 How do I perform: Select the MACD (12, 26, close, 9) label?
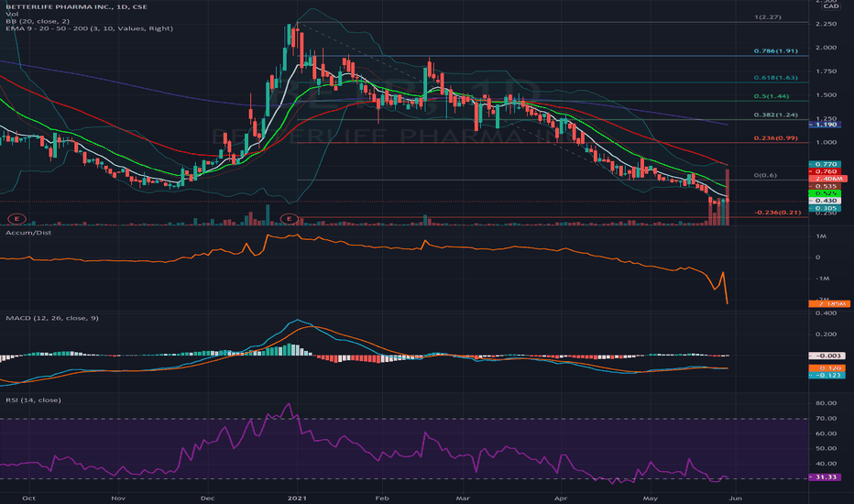coord(52,318)
